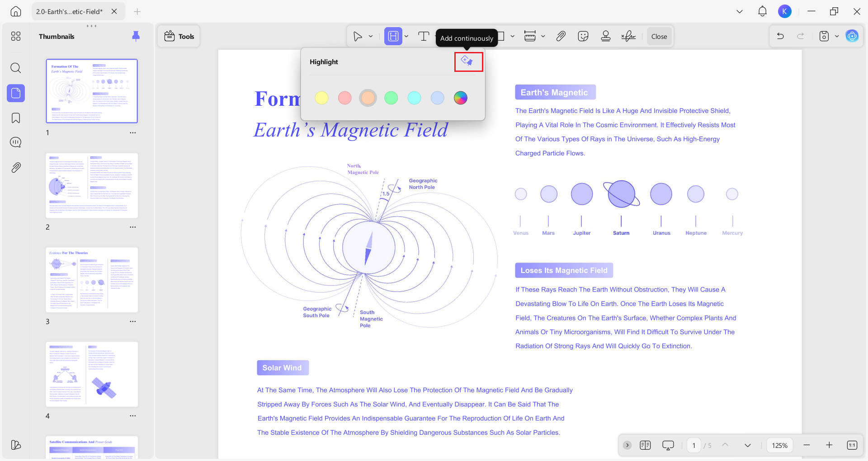Toggle pin on the Thumbnails panel
868x461 pixels.
point(136,36)
